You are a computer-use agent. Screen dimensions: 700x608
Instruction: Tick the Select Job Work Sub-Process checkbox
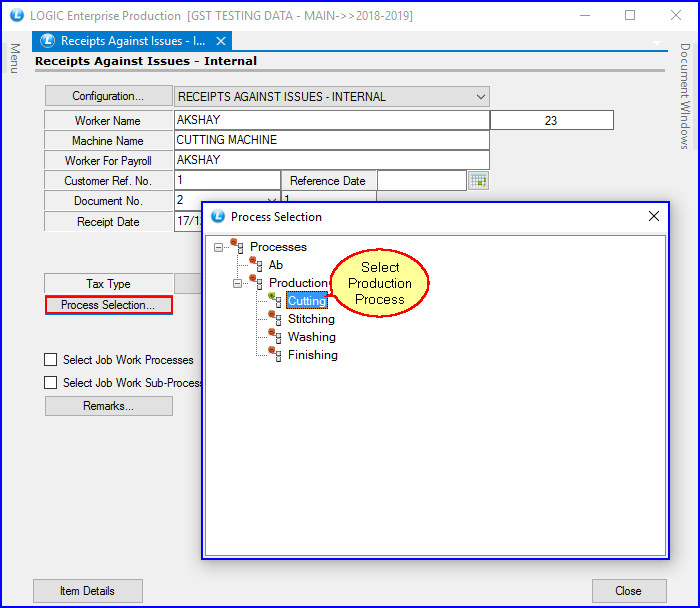pyautogui.click(x=51, y=383)
